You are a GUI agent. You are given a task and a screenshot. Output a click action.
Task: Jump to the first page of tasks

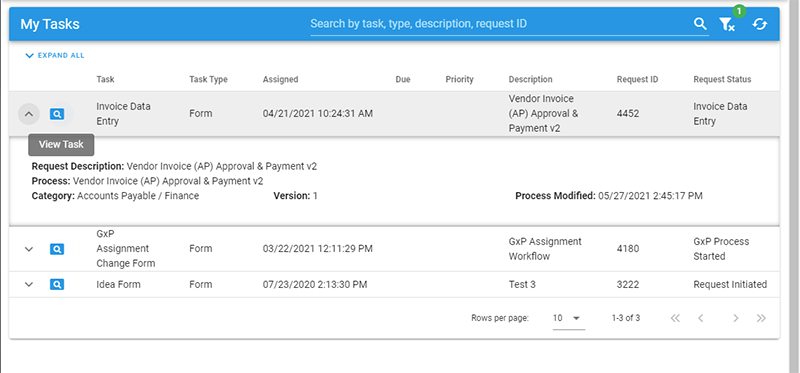675,318
